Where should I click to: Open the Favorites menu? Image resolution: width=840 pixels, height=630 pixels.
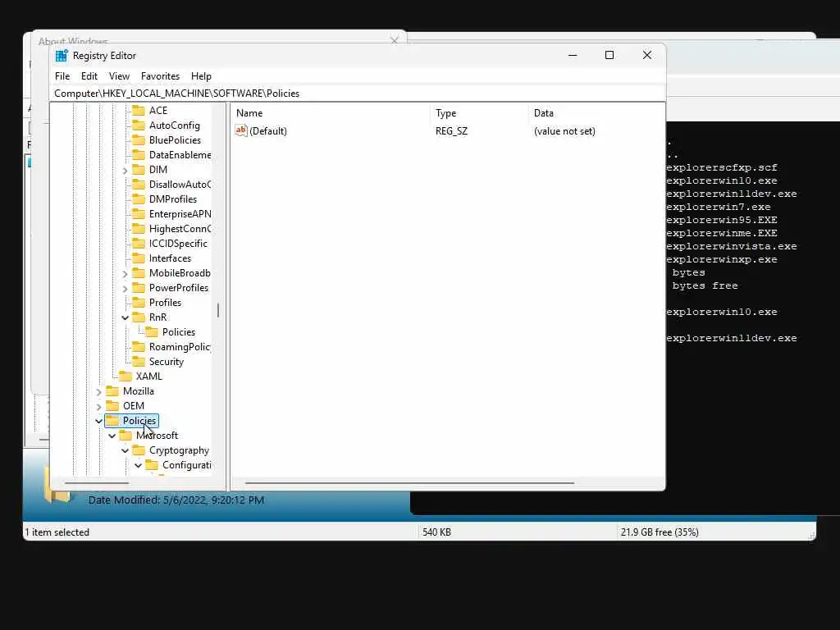(x=160, y=76)
